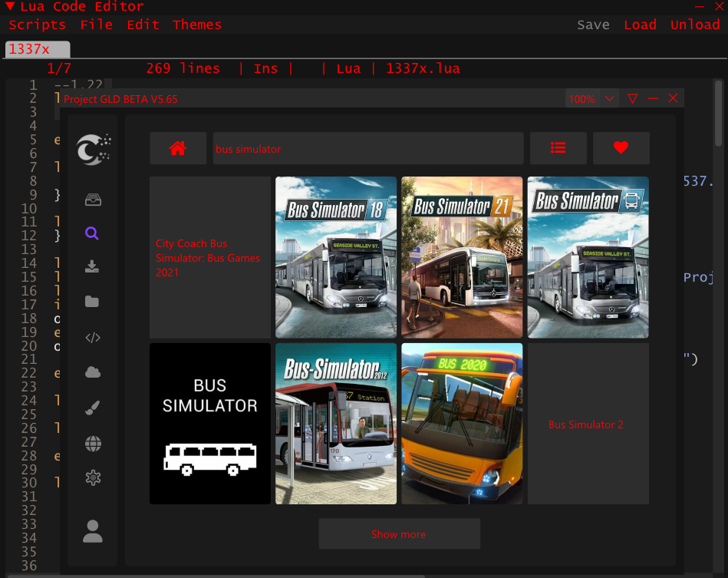Open the 100% zoom dropdown arrow
This screenshot has height=578, width=728.
(610, 99)
